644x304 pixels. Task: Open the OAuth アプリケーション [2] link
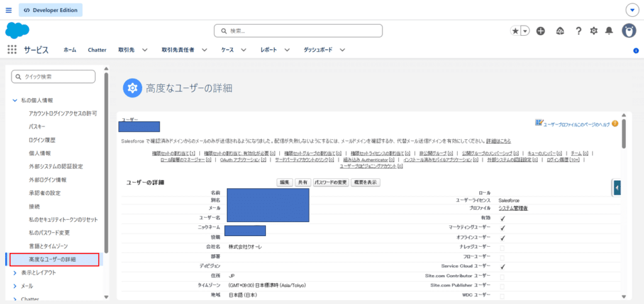243,160
